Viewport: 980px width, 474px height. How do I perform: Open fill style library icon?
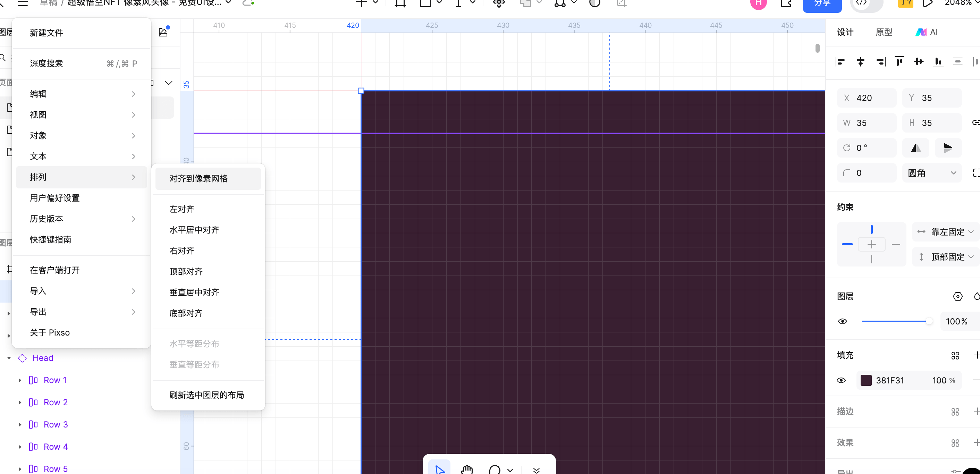click(x=955, y=355)
